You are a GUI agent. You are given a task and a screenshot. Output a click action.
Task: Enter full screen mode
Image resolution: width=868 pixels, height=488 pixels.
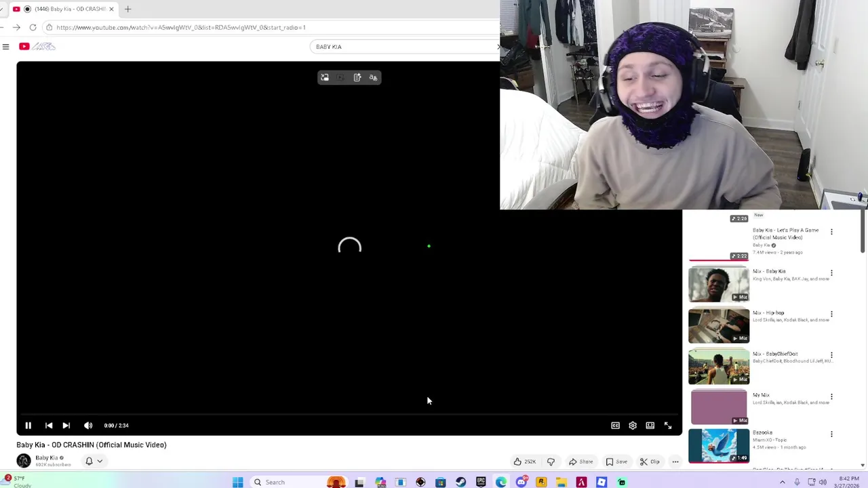[x=668, y=426]
